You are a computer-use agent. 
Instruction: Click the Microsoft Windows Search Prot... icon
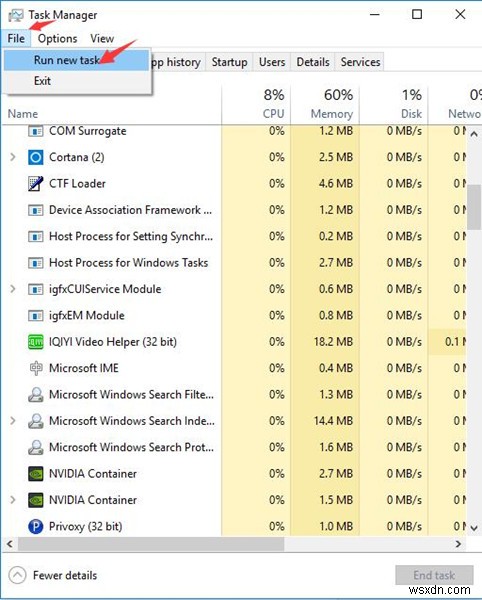coord(36,447)
